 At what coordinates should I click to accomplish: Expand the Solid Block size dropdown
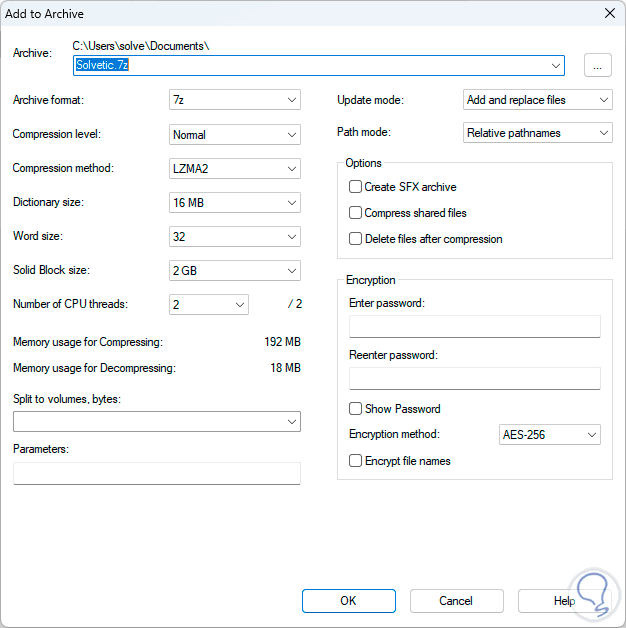(x=235, y=271)
